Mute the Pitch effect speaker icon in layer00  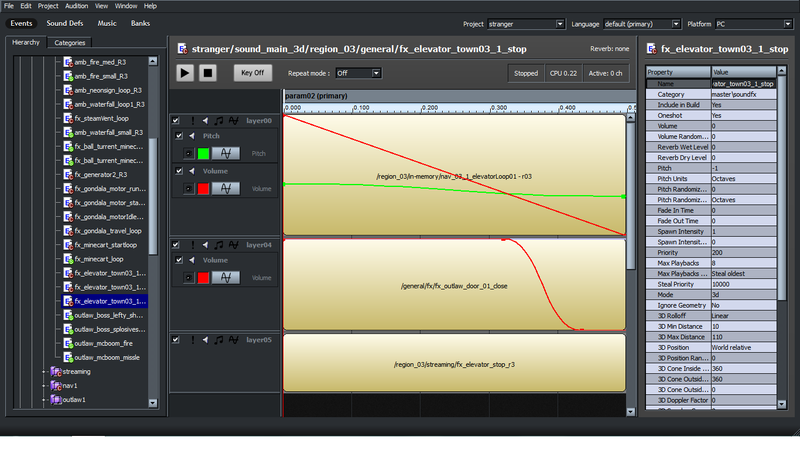192,136
